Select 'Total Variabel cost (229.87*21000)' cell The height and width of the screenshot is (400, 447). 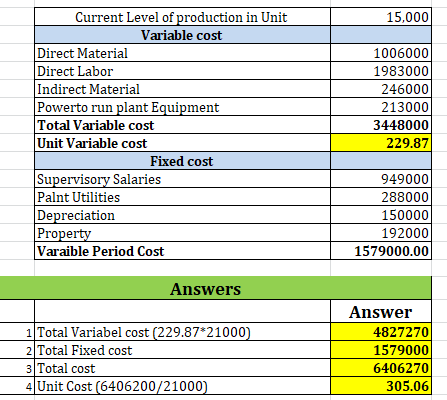tap(182, 332)
